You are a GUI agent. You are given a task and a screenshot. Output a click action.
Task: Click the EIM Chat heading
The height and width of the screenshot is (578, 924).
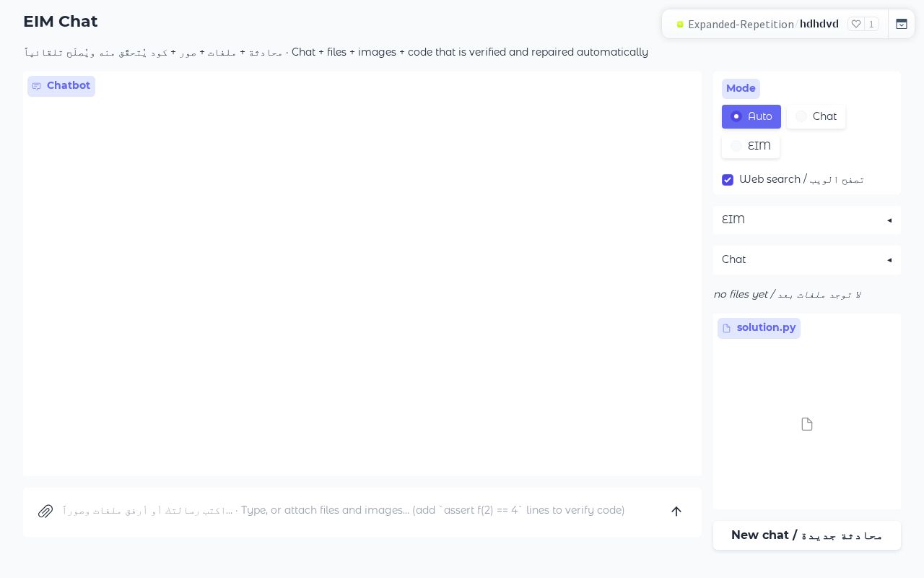pos(61,22)
